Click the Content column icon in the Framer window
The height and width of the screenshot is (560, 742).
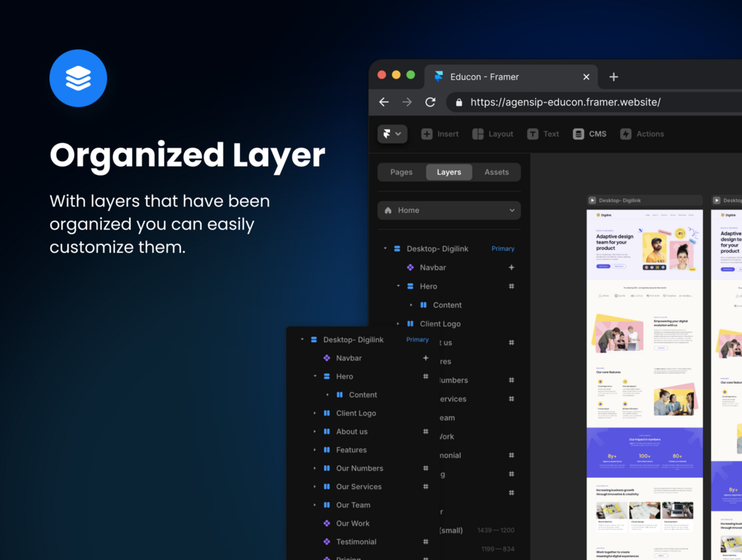point(424,305)
